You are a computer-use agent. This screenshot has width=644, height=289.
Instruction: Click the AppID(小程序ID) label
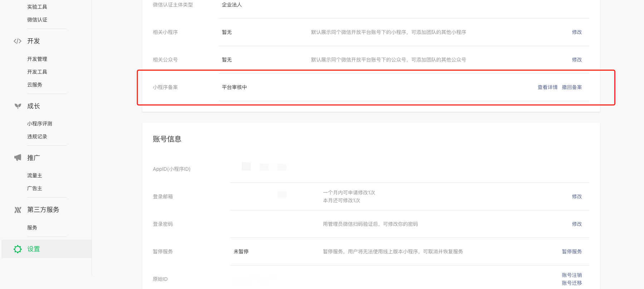[x=172, y=169]
